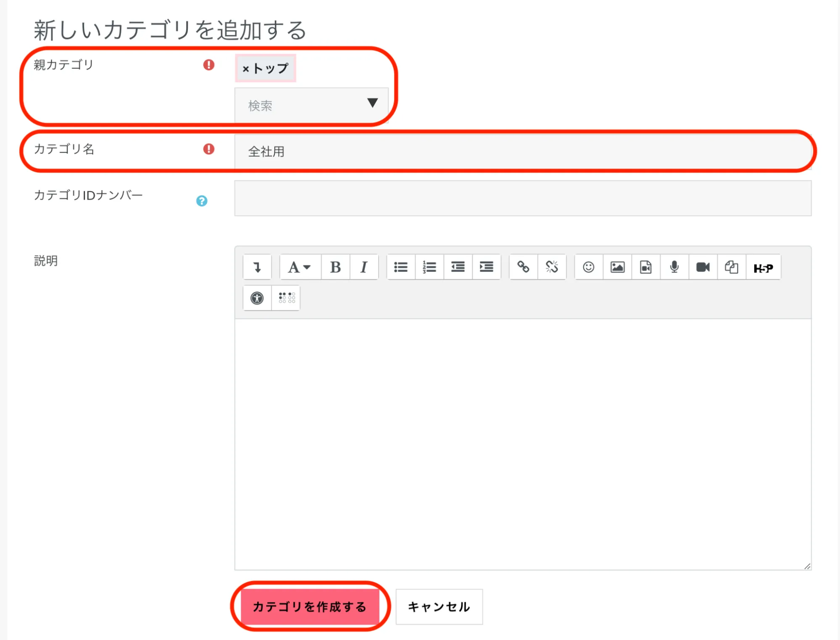Click into the カテゴリ名 text field
The width and height of the screenshot is (840, 640).
(521, 151)
